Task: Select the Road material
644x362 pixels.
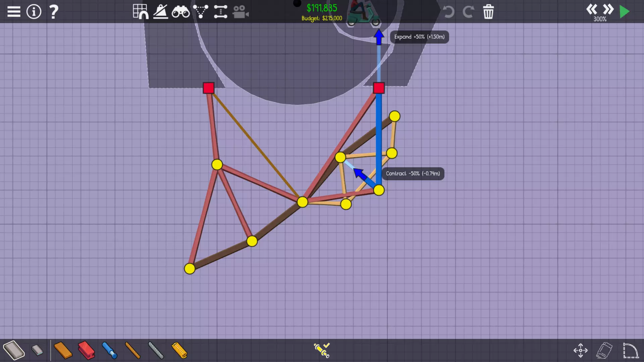Action: pos(14,350)
